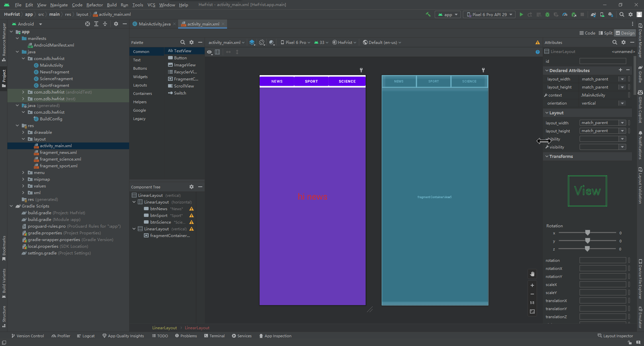Collapse the Declared Attributes section
Screen dimensions: 644x346
click(x=547, y=70)
